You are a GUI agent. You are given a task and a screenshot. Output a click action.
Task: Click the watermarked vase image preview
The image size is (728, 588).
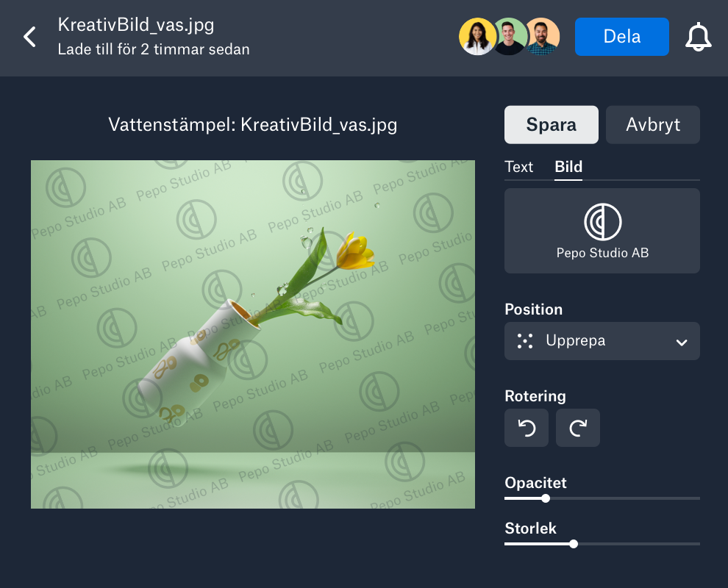(x=252, y=334)
